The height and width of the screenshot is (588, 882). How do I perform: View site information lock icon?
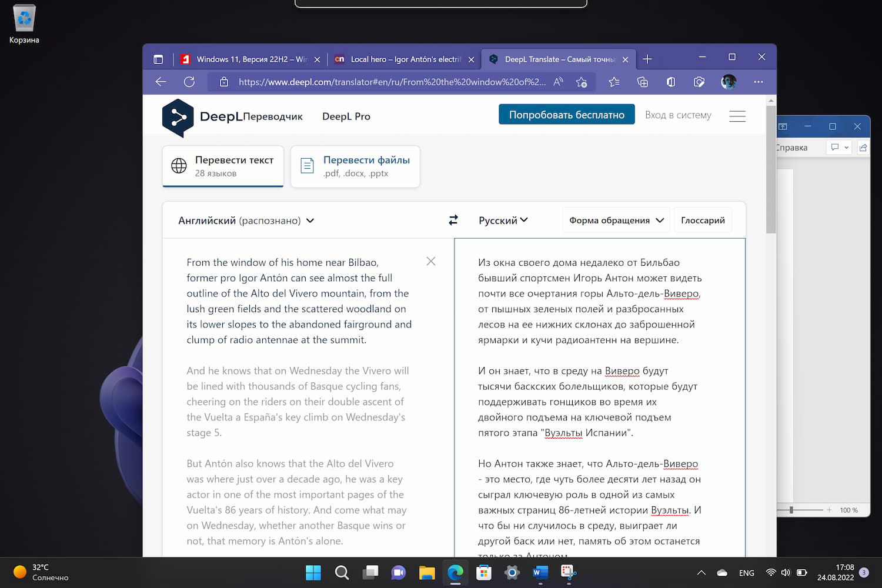click(x=224, y=82)
